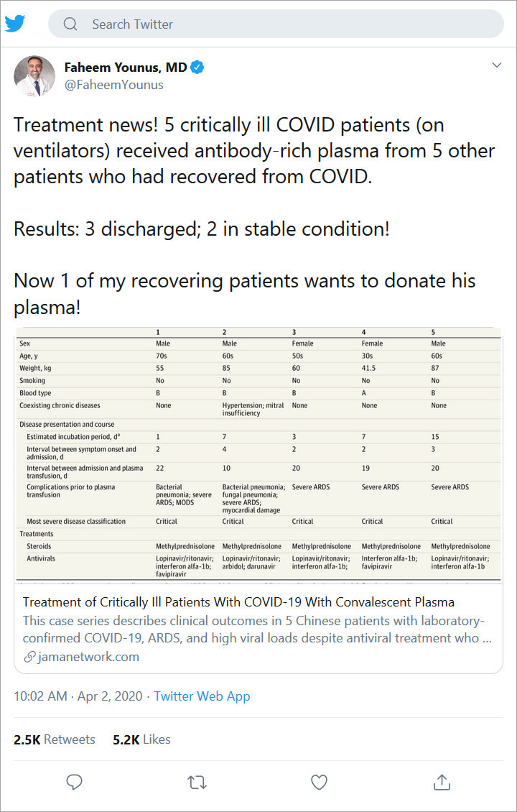The image size is (517, 812).
Task: Click the case series description text
Action: pyautogui.click(x=257, y=629)
